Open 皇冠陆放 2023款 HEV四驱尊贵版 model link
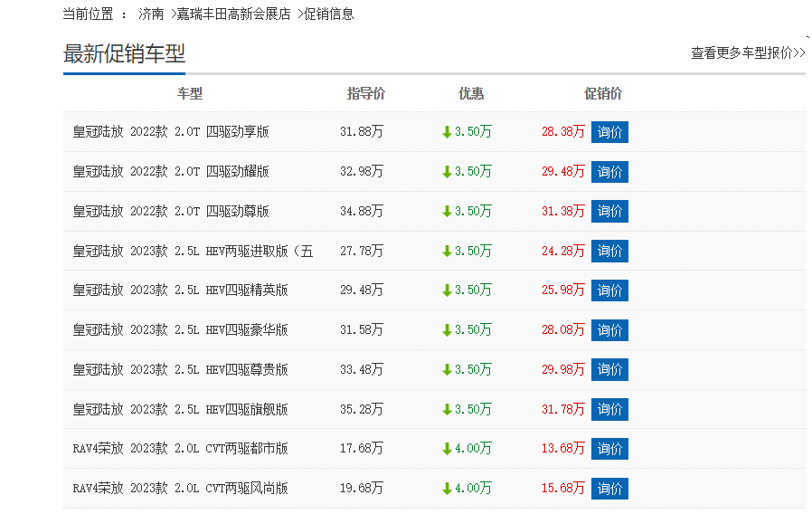Screen dimensions: 812x514 181,369
